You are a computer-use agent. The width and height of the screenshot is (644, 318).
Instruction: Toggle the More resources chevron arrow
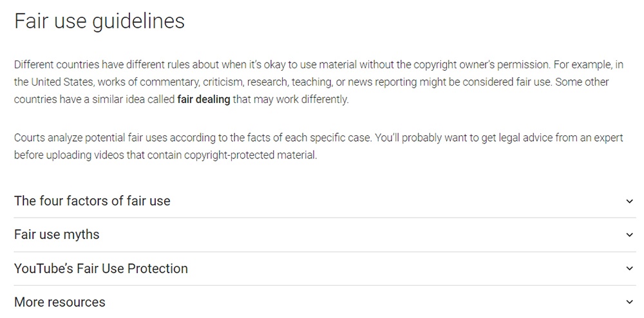[629, 302]
